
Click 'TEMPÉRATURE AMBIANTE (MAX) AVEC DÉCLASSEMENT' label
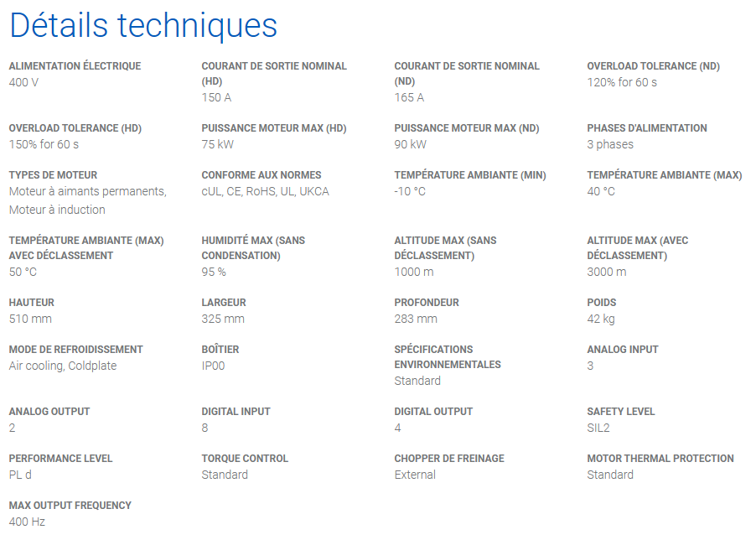tap(86, 248)
